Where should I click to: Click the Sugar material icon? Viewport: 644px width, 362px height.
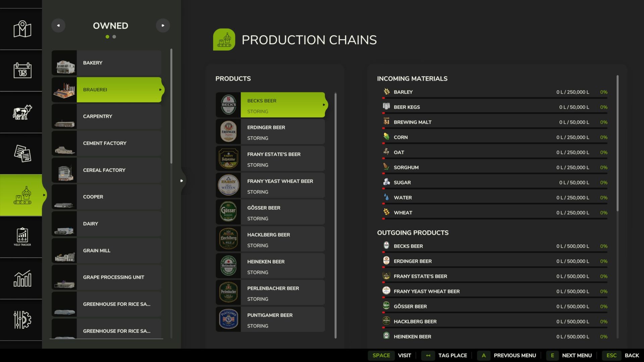(x=386, y=182)
